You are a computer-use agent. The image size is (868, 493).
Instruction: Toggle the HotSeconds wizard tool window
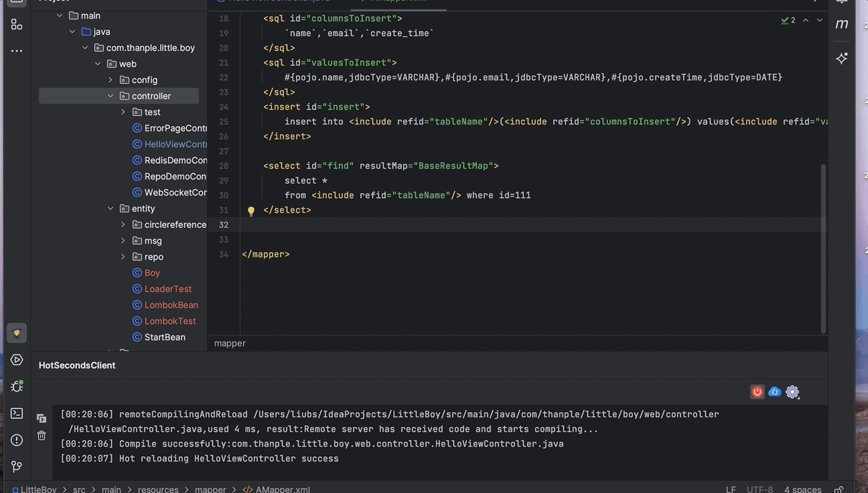tap(17, 333)
